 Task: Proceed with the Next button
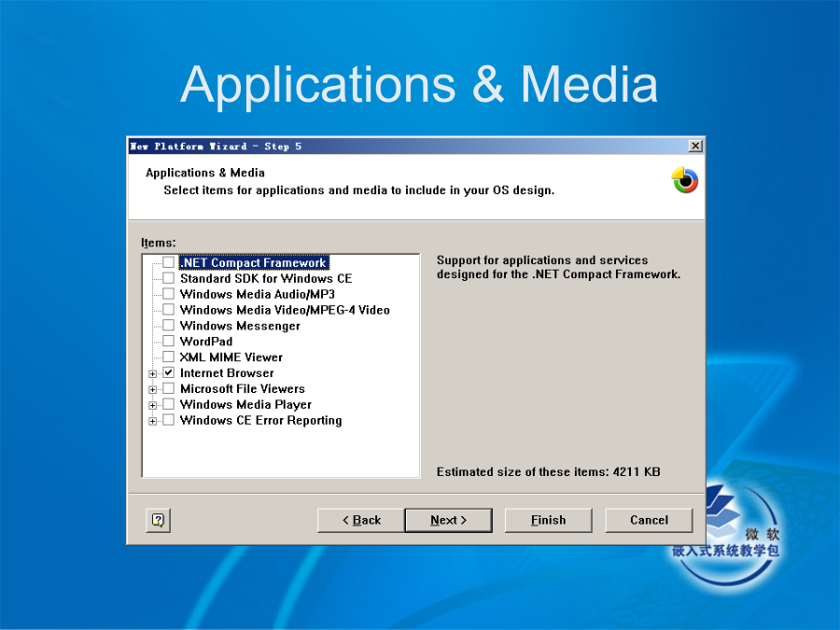448,520
